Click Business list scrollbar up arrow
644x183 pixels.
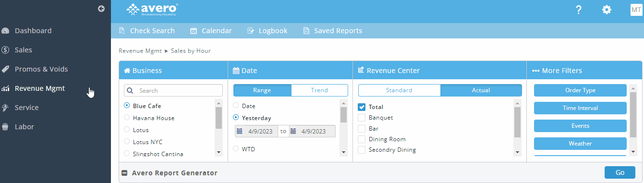pyautogui.click(x=219, y=103)
